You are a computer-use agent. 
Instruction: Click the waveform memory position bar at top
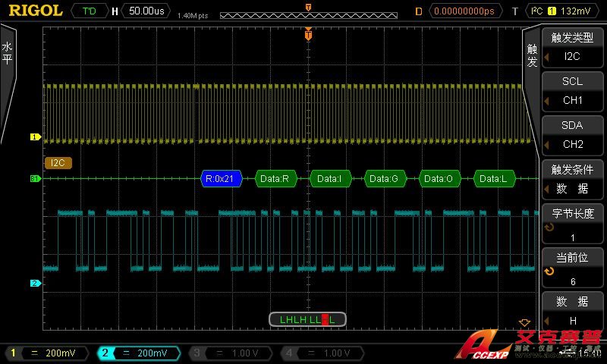tap(308, 14)
